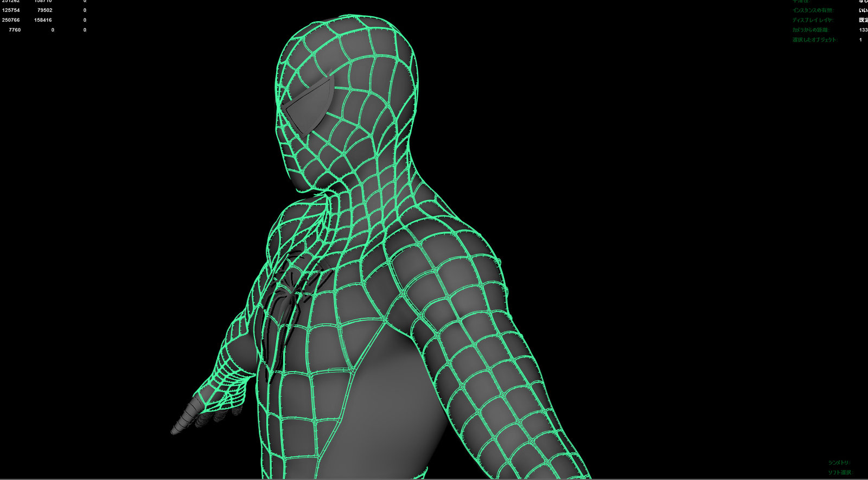This screenshot has width=868, height=480.
Task: Click the value 250766 in the stats
Action: pos(11,20)
